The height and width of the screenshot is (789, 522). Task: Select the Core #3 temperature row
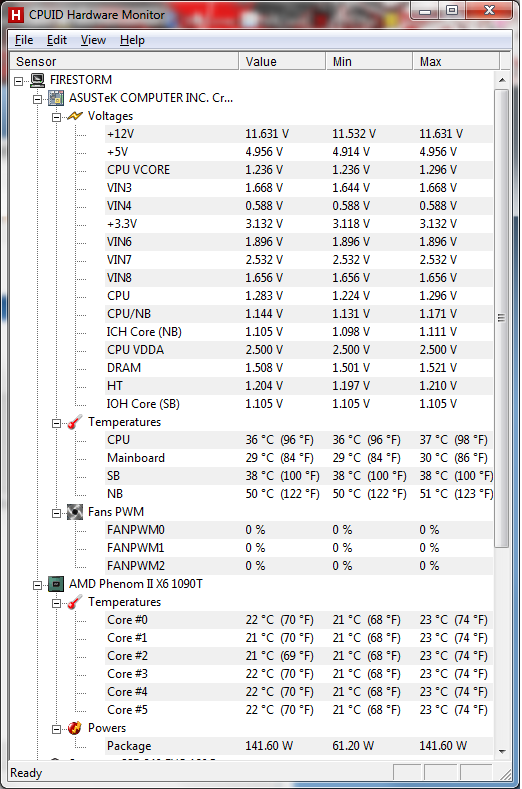(299, 674)
